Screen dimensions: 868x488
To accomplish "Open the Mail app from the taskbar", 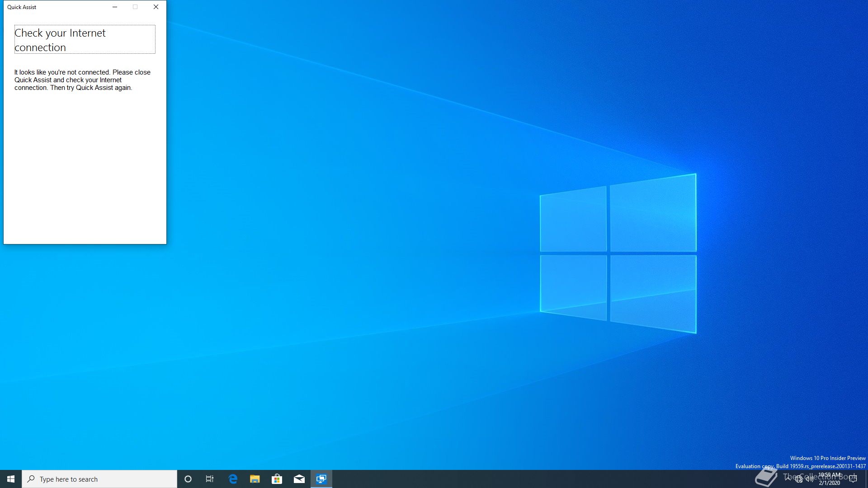I will point(299,479).
